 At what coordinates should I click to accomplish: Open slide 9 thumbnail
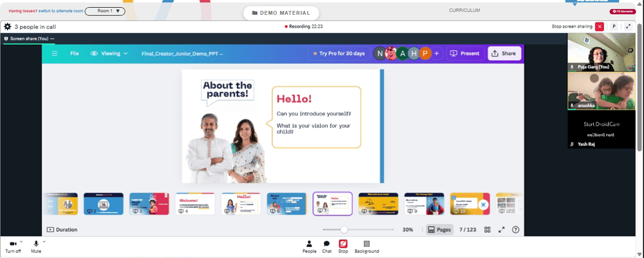[x=424, y=204]
